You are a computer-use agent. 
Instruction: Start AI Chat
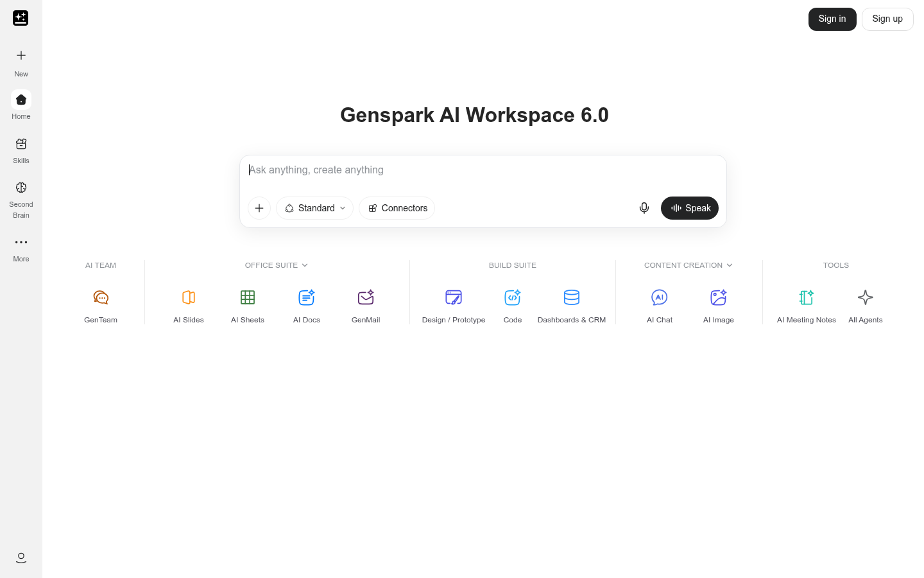[660, 306]
